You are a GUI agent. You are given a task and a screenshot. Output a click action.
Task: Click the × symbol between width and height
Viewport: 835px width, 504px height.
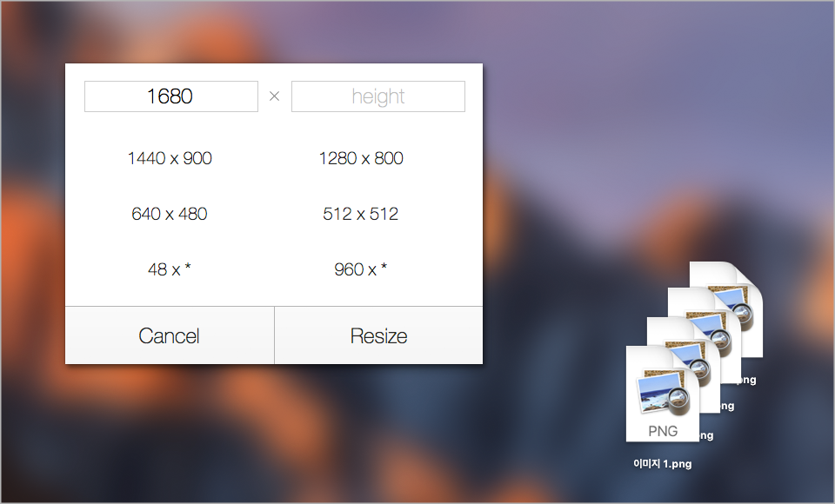274,96
